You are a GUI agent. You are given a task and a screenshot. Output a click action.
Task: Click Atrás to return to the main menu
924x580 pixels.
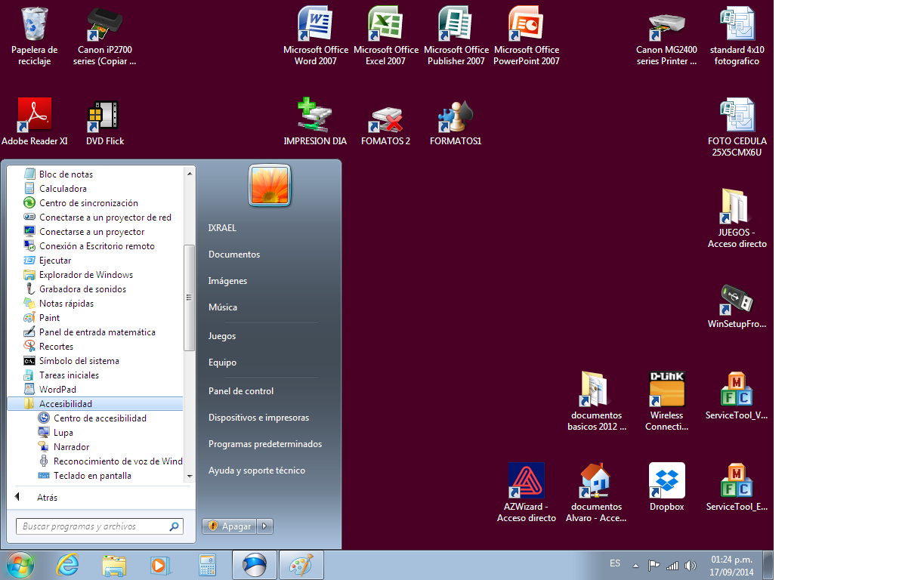[x=46, y=498]
